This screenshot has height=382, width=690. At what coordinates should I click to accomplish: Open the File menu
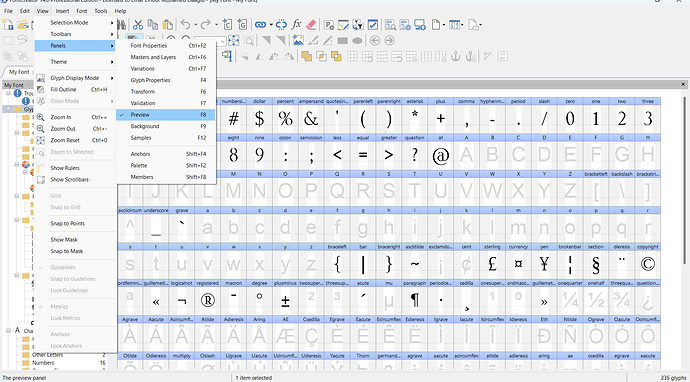click(x=8, y=11)
